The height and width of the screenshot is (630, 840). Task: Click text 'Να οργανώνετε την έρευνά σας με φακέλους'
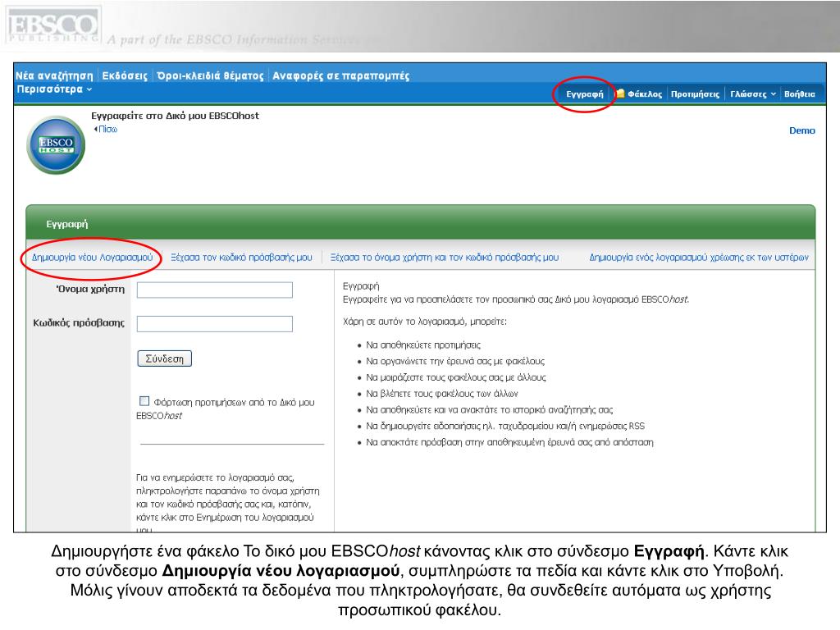(x=455, y=361)
